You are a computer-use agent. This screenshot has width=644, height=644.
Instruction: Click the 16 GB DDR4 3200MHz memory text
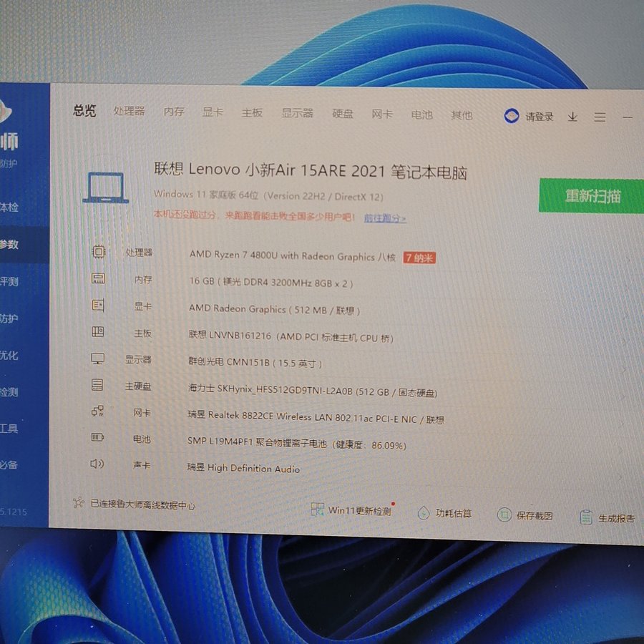pyautogui.click(x=271, y=282)
